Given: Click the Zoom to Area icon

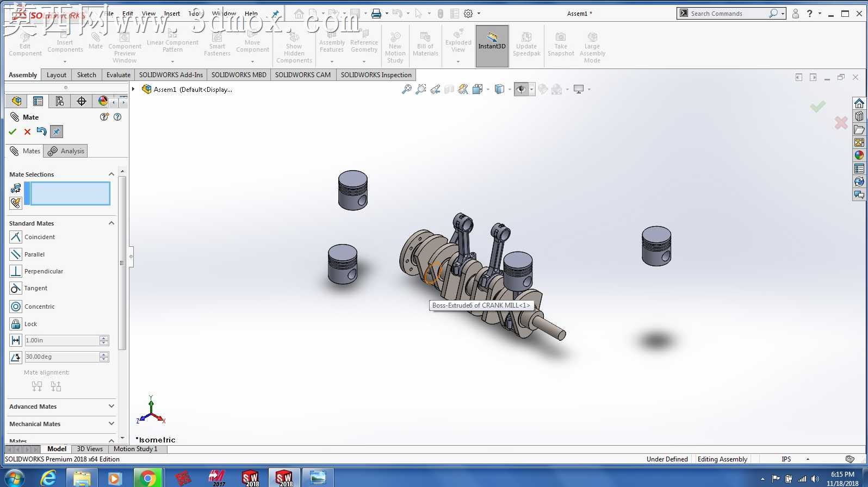Looking at the screenshot, I should point(421,89).
